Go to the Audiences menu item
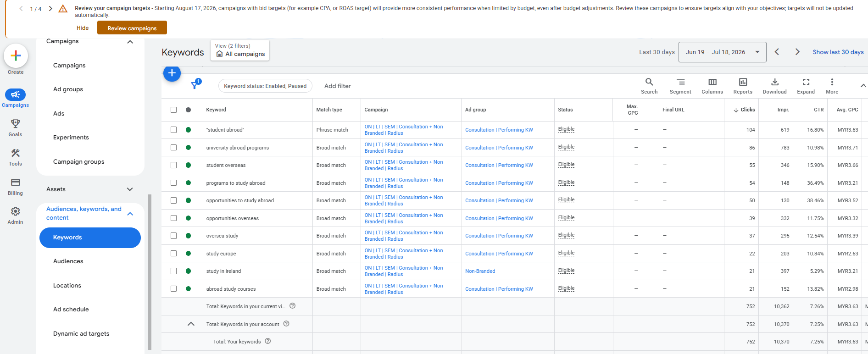 click(68, 261)
